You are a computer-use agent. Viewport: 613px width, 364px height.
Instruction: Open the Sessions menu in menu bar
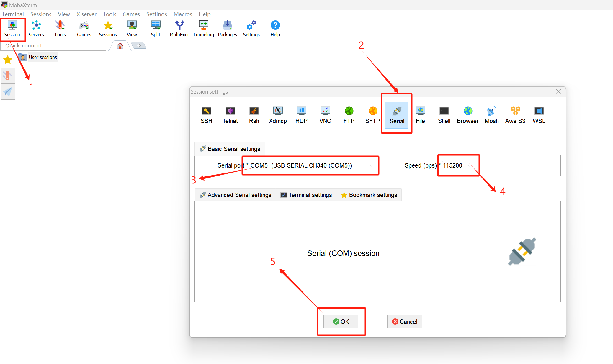pos(41,14)
